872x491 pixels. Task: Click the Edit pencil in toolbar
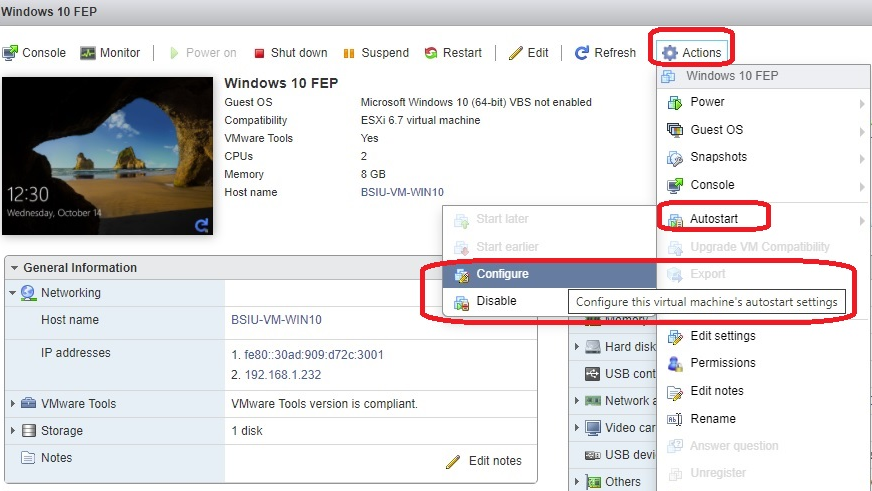click(516, 53)
